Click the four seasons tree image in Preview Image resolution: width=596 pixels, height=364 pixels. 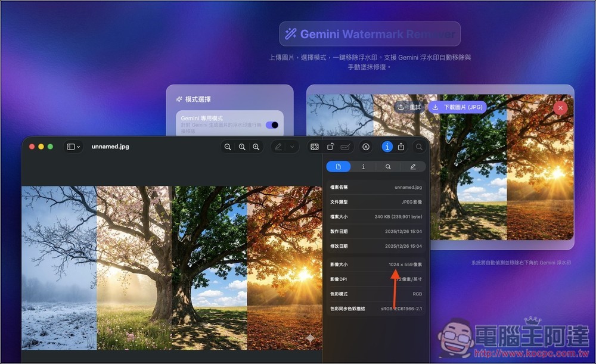tap(172, 268)
